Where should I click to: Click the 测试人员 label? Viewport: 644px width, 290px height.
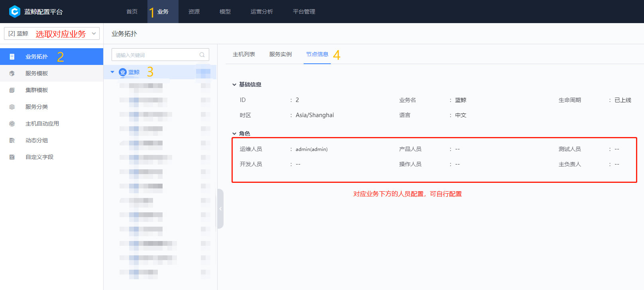pos(570,149)
